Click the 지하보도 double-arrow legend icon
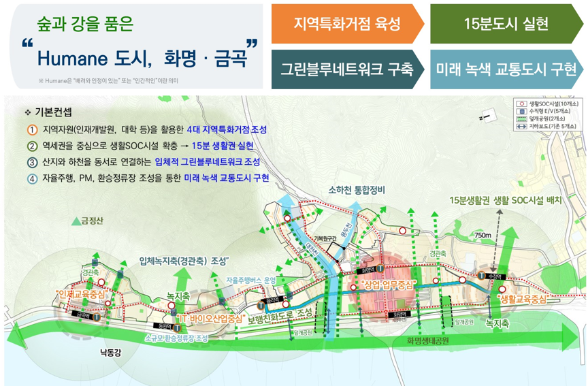 coord(521,126)
